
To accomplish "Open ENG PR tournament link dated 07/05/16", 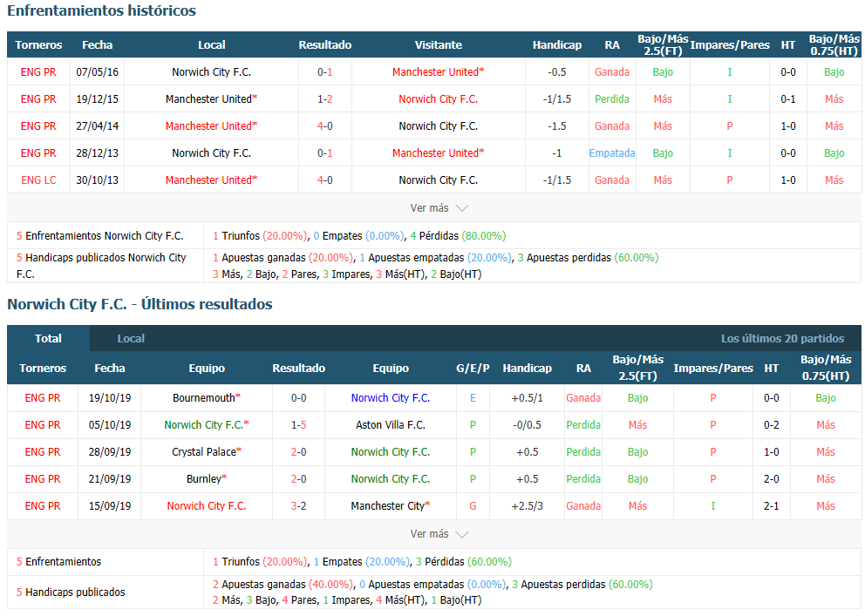I will pyautogui.click(x=38, y=72).
